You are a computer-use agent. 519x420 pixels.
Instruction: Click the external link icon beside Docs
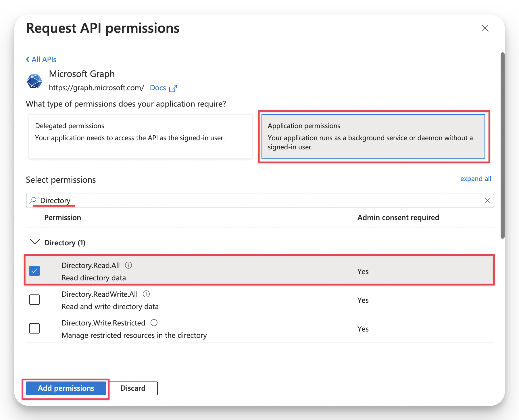(x=173, y=88)
